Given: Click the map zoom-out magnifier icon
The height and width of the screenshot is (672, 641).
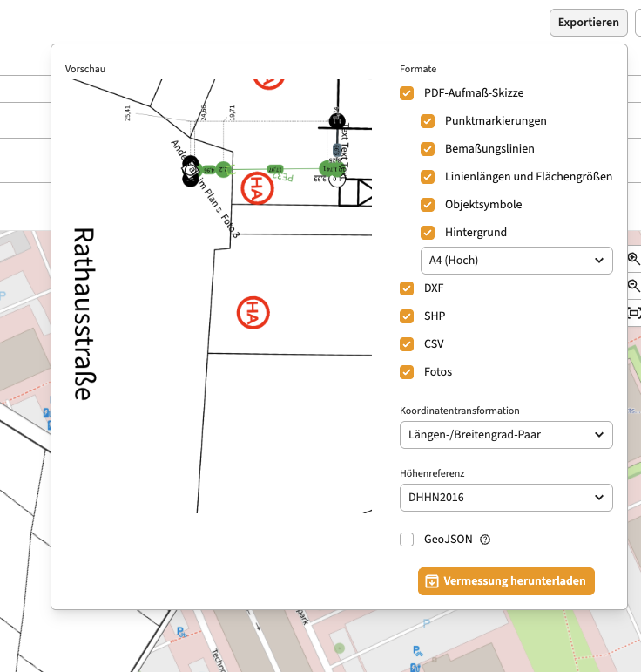Looking at the screenshot, I should click(633, 286).
